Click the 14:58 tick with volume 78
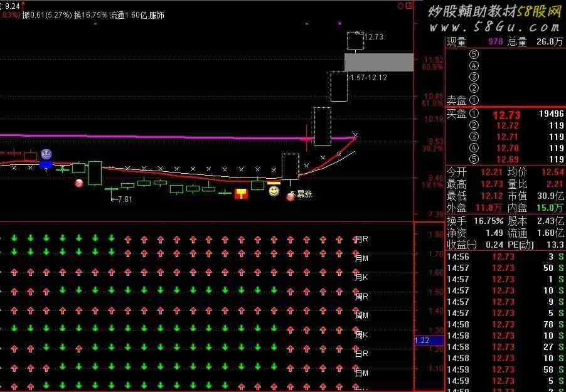Viewport: 566px width, 392px height. coord(505,324)
